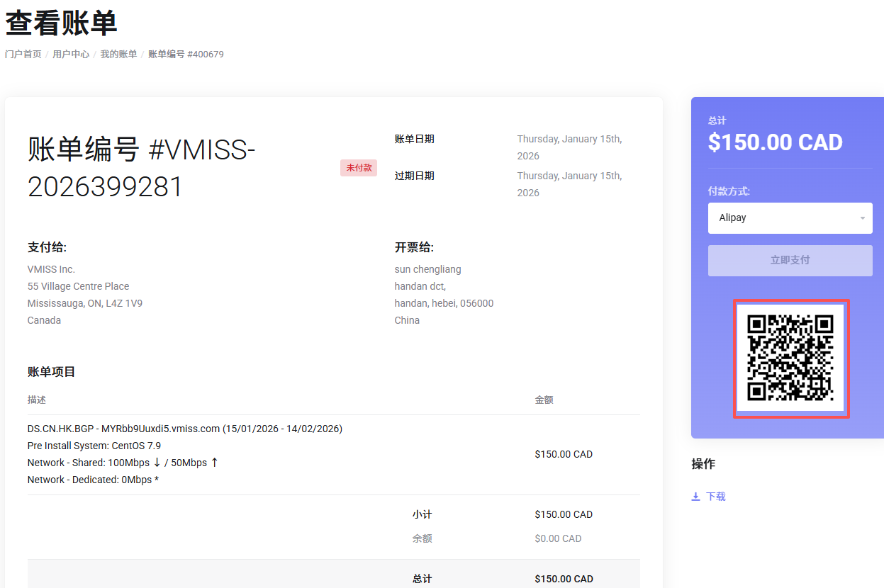The image size is (884, 588).
Task: Navigate to 我的账单 in the breadcrumb
Action: [118, 55]
